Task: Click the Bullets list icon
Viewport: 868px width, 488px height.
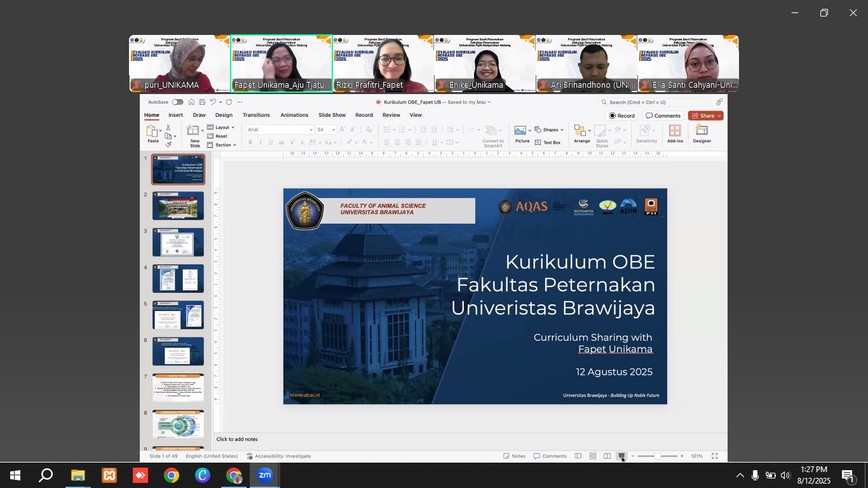Action: [x=386, y=130]
